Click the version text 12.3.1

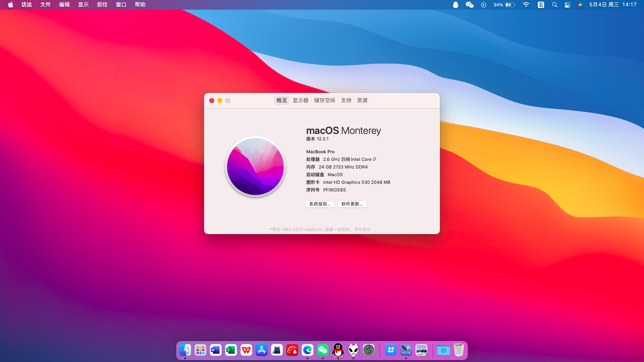[322, 139]
